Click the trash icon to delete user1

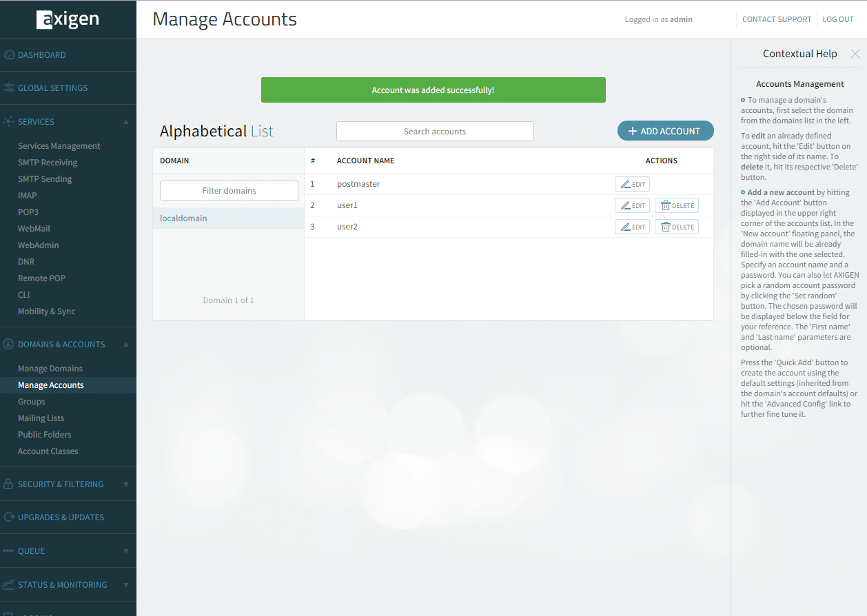(667, 205)
